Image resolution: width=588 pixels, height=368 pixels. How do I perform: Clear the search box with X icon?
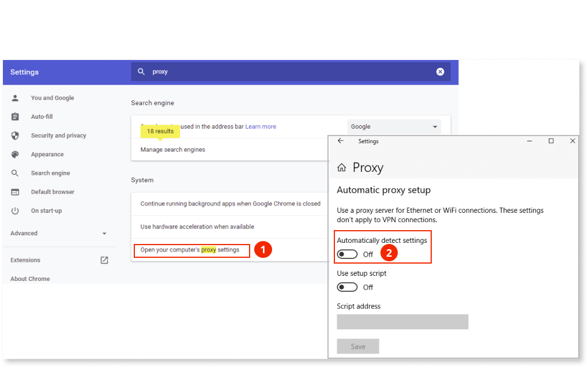point(440,72)
